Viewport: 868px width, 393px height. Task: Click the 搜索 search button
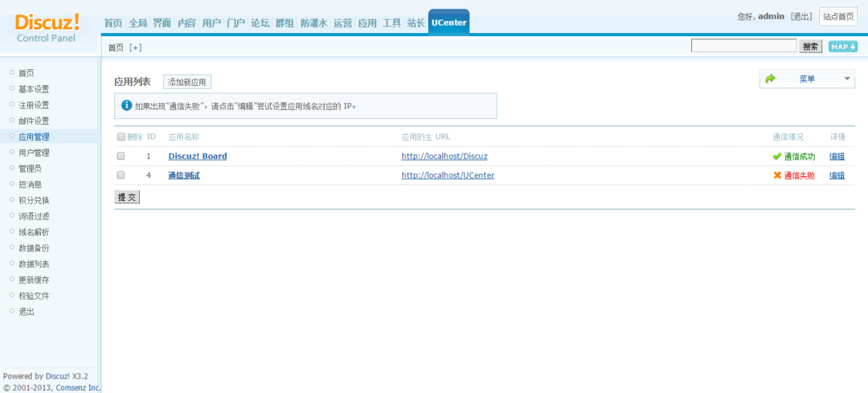810,47
